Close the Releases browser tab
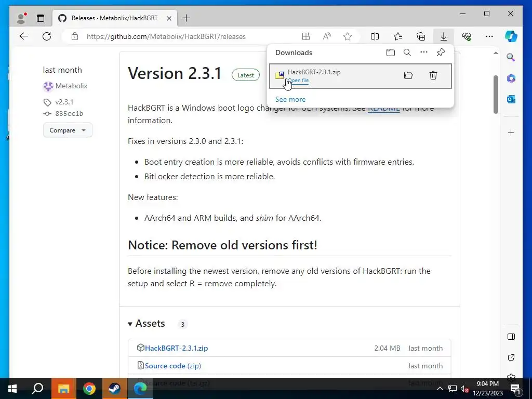Image resolution: width=532 pixels, height=399 pixels. 169,18
